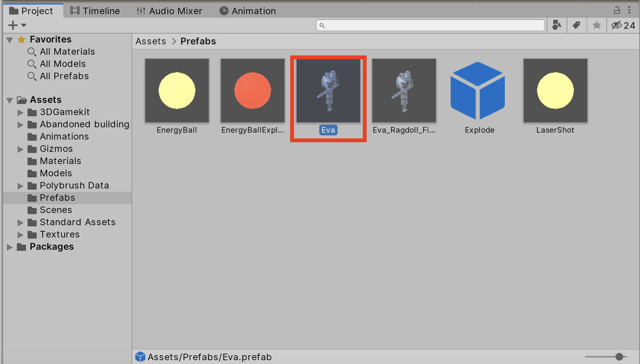Select the Polybrush Data folder
The width and height of the screenshot is (640, 364).
pos(75,185)
